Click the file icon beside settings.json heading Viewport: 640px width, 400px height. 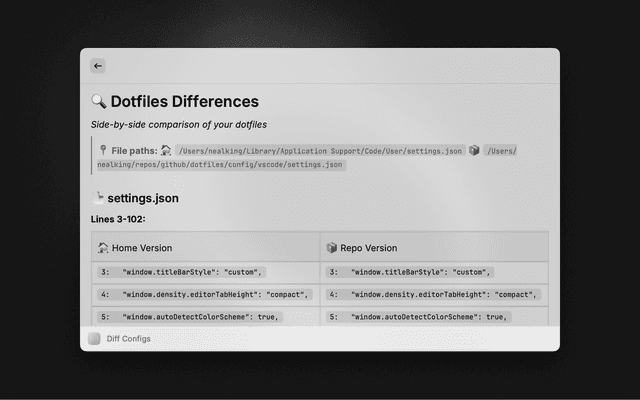[x=98, y=199]
